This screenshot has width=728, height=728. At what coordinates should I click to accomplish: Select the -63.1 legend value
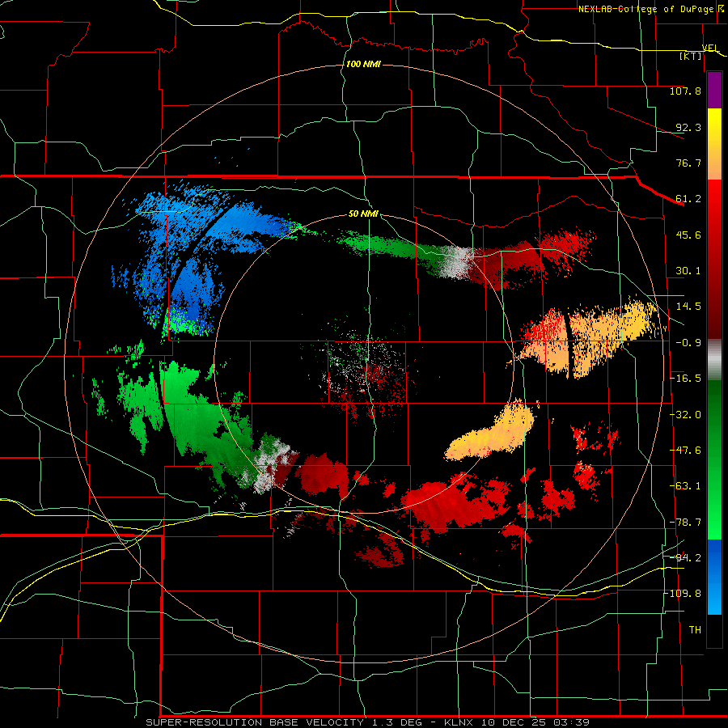(685, 486)
